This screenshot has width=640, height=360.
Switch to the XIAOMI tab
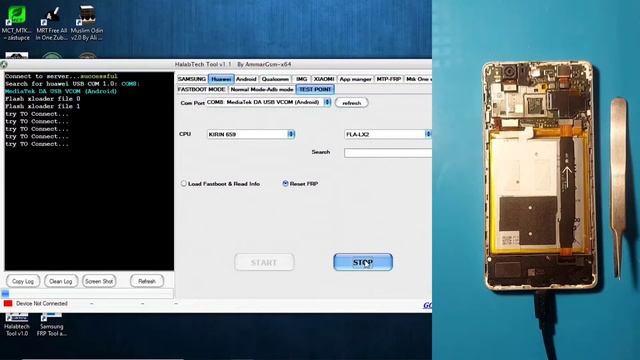pyautogui.click(x=324, y=79)
